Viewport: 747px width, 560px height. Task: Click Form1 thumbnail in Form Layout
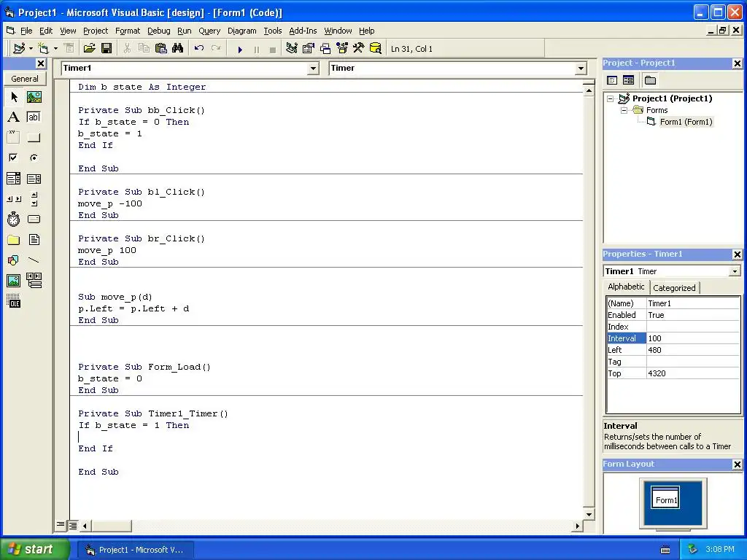665,498
